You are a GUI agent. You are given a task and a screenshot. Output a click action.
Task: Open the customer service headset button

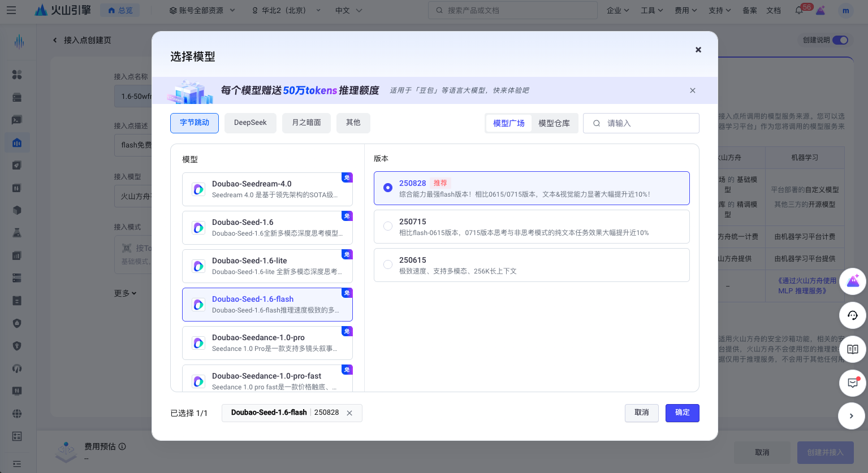coord(853,315)
